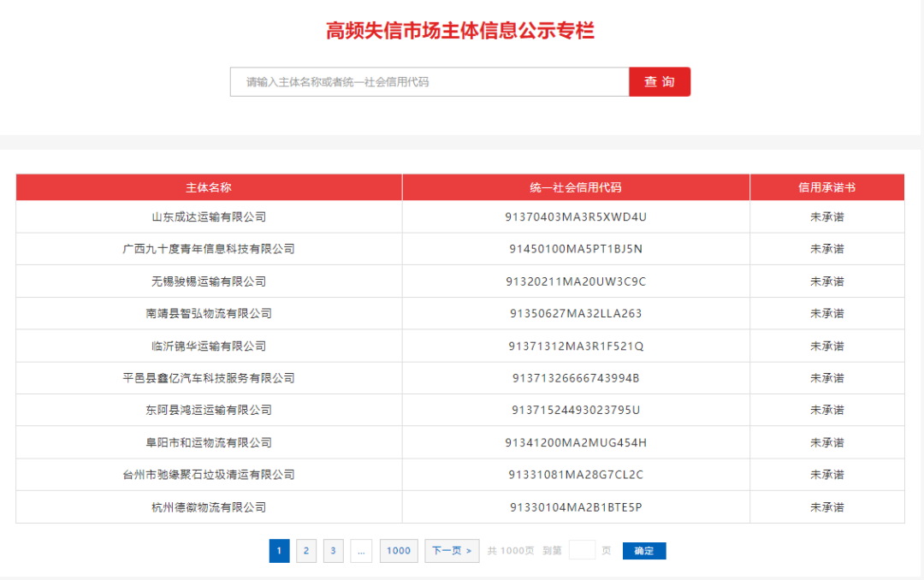Select 无锡骏锡运输有限公司 row
This screenshot has width=924, height=580.
tap(209, 281)
